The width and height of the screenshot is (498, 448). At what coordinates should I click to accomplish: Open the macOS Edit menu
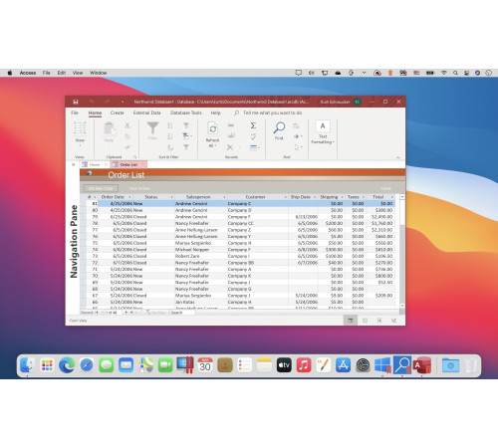point(62,73)
